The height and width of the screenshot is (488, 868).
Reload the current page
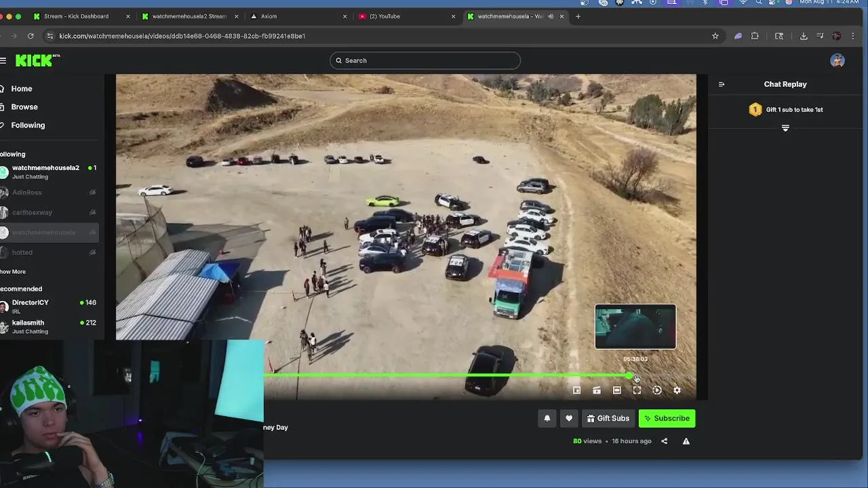point(31,36)
